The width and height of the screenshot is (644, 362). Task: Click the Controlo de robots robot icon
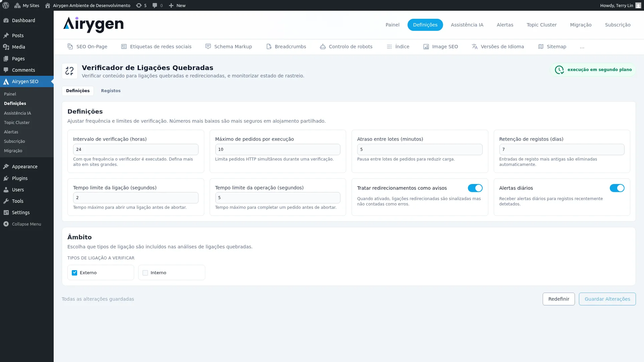(x=323, y=47)
